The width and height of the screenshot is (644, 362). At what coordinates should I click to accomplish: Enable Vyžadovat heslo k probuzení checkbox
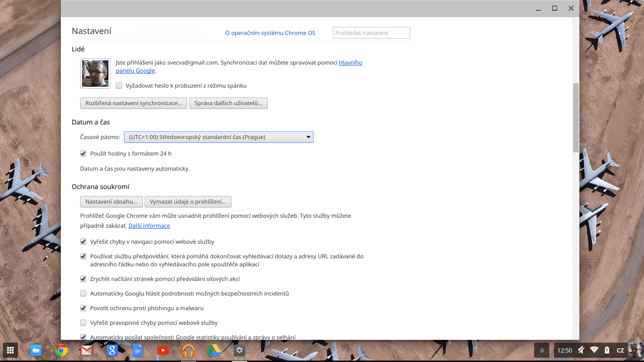tap(119, 86)
